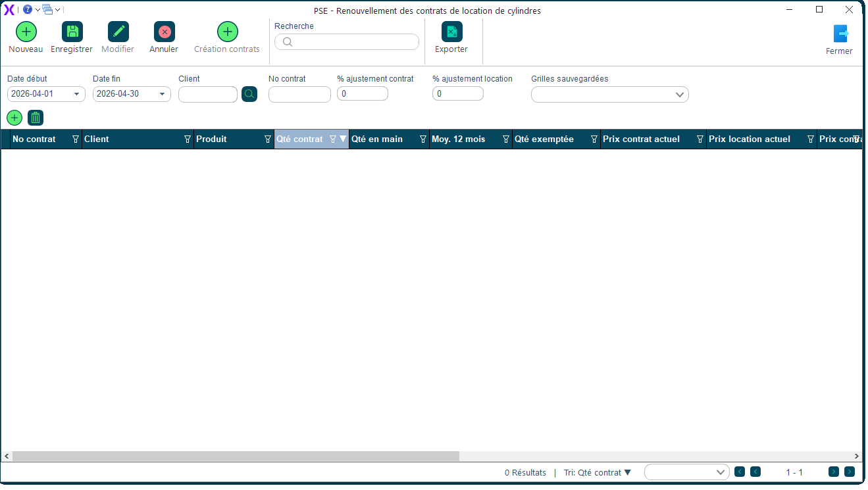Click the Client input field

(208, 94)
